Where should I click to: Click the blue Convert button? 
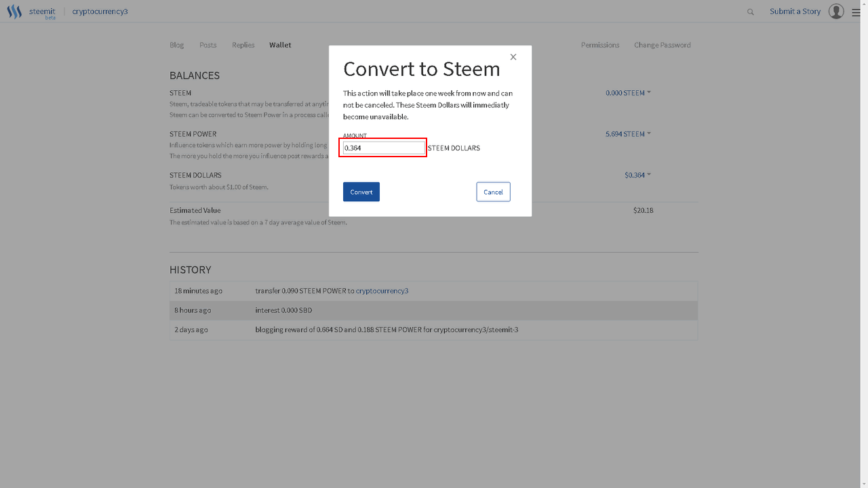click(361, 192)
